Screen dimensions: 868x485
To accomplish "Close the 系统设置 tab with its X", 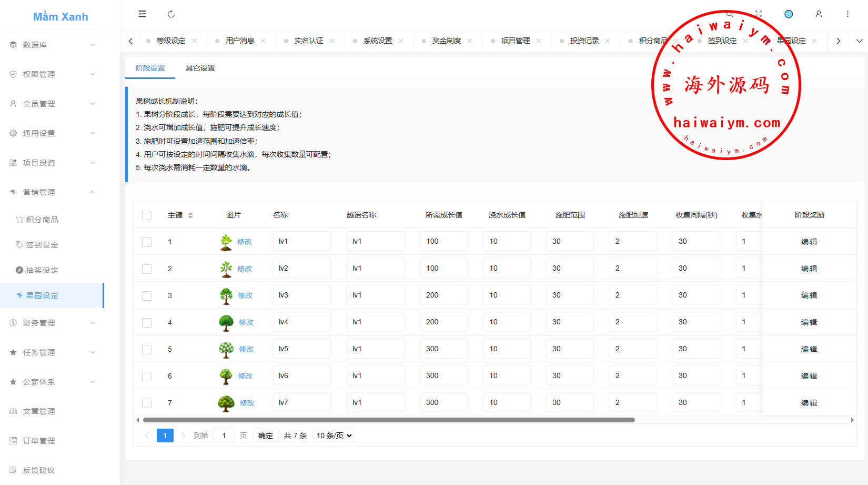I will pos(401,41).
